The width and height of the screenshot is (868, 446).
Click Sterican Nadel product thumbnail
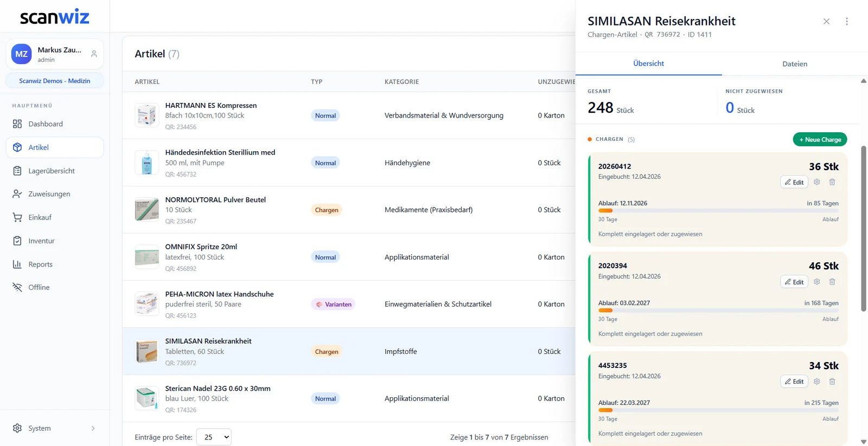(x=146, y=398)
